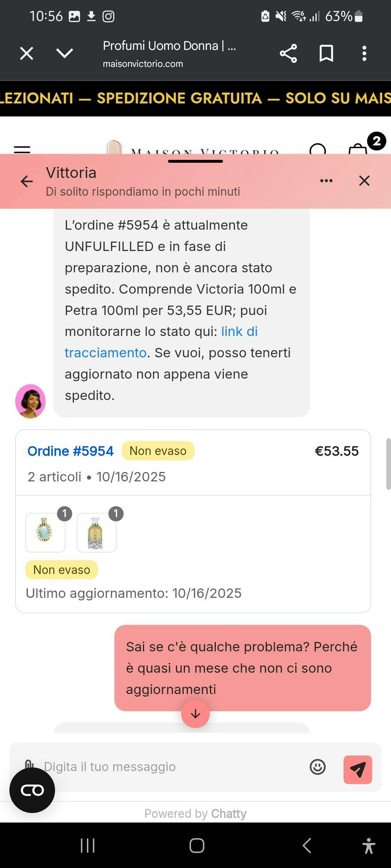The height and width of the screenshot is (868, 391).
Task: Tap the attachment paperclip icon
Action: pyautogui.click(x=29, y=762)
